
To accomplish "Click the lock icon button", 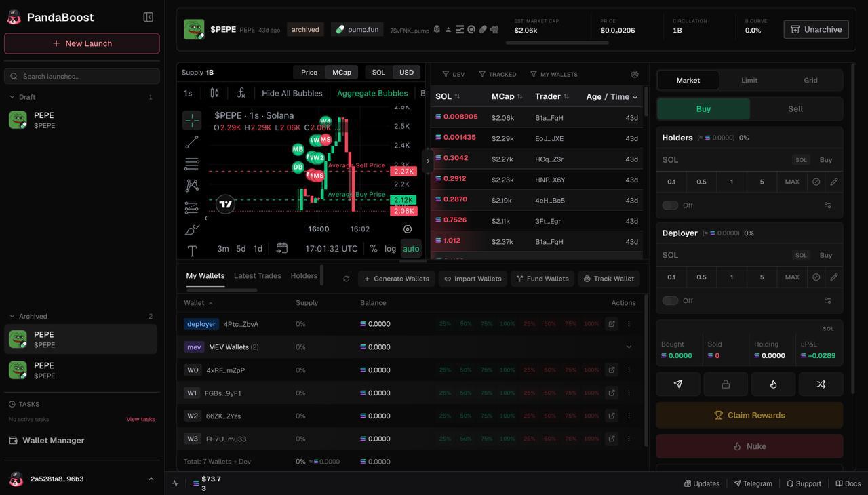I will [x=726, y=384].
